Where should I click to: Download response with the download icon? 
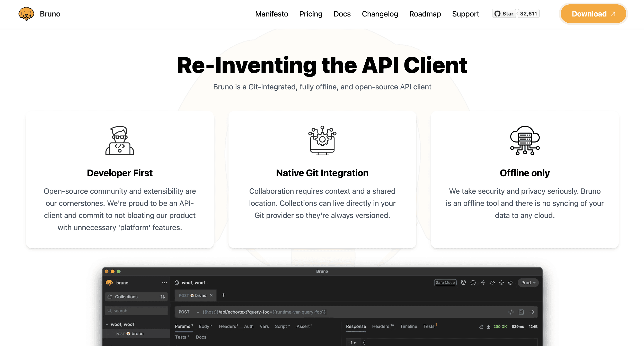pos(488,327)
